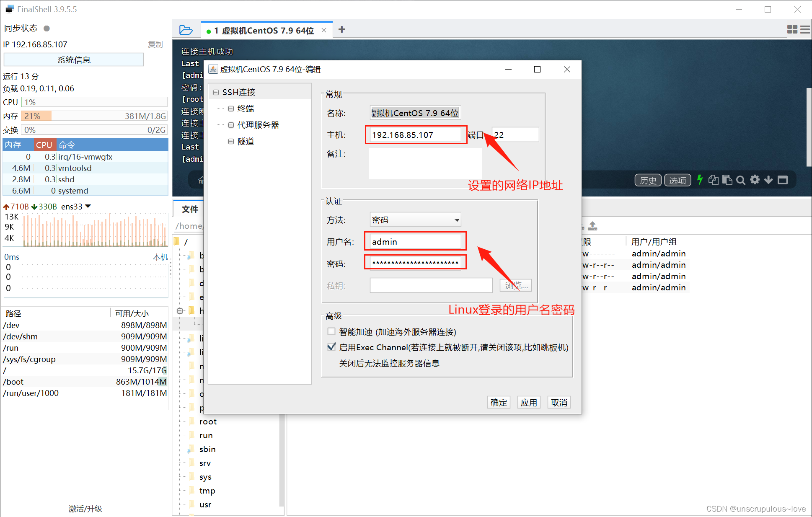Open the 方法 authentication method dropdown
This screenshot has height=517, width=812.
pos(457,220)
